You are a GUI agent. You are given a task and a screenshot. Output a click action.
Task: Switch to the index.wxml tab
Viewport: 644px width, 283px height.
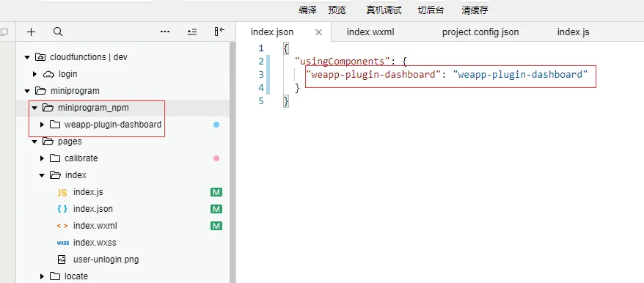[x=370, y=32]
